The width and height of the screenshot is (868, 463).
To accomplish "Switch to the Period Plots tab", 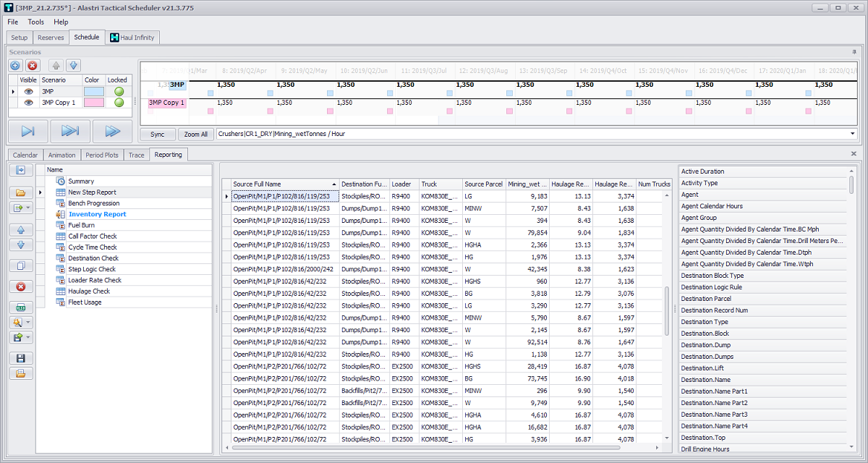I will [102, 155].
